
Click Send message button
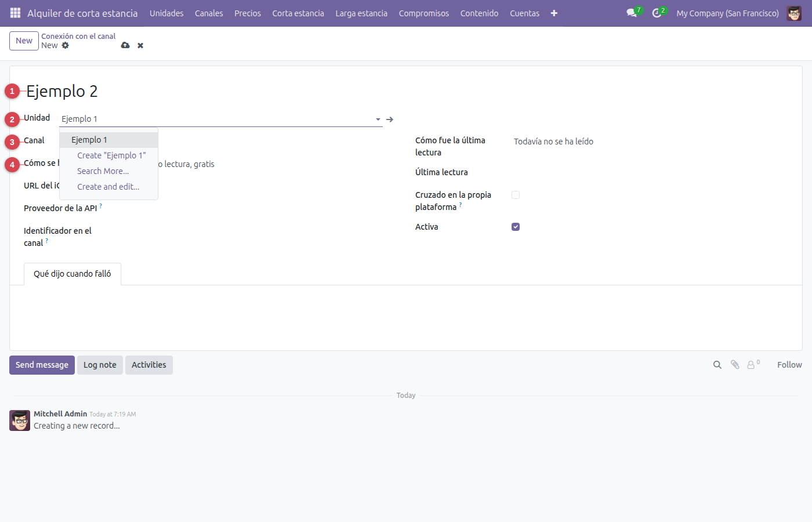coord(42,365)
